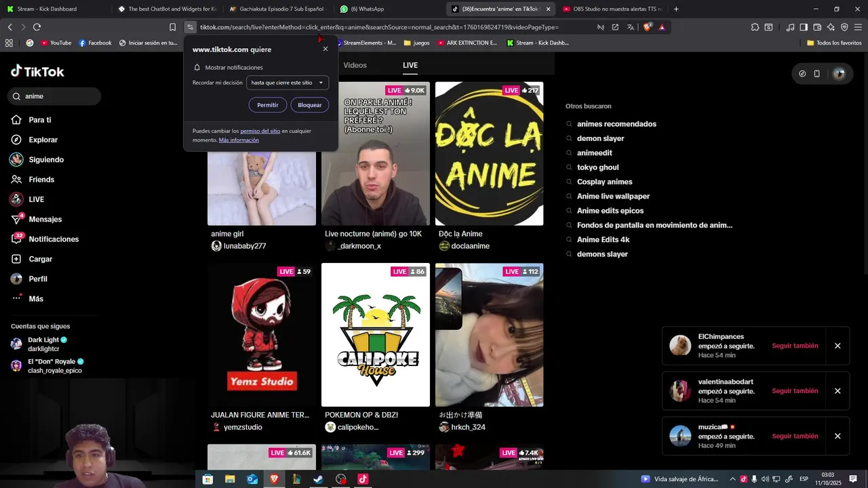This screenshot has width=868, height=488.
Task: Open Brave Shields icon
Action: [x=647, y=27]
